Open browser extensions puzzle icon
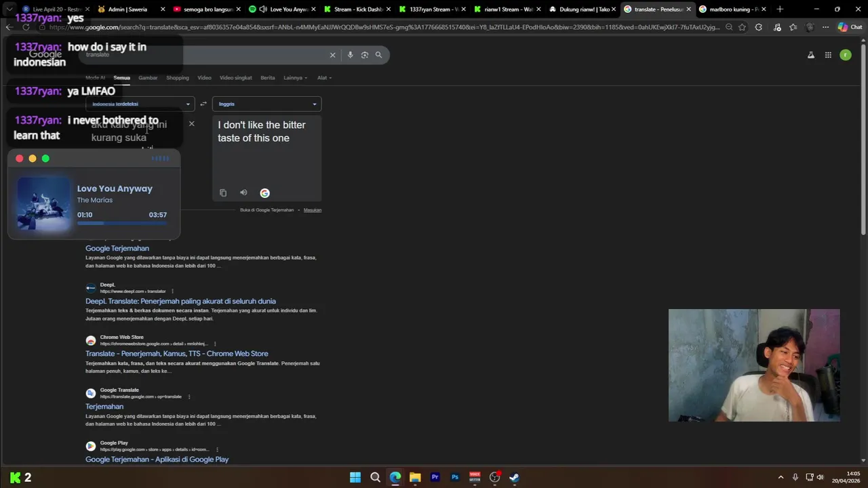 pos(759,27)
